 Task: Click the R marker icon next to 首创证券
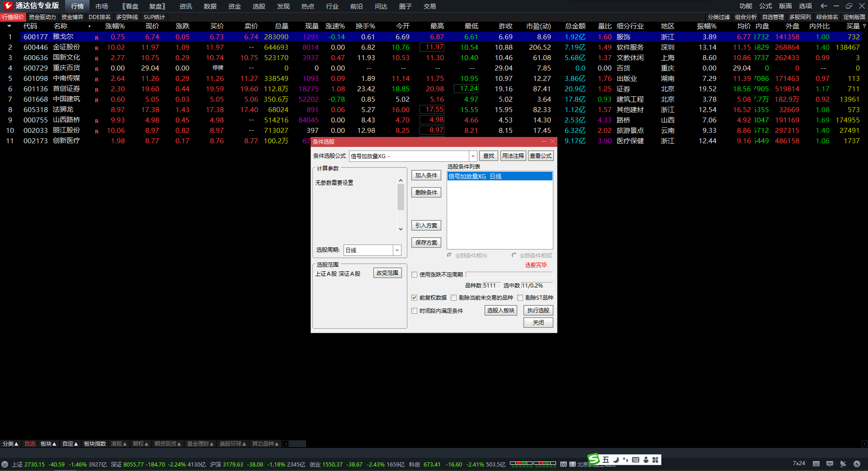(x=97, y=89)
